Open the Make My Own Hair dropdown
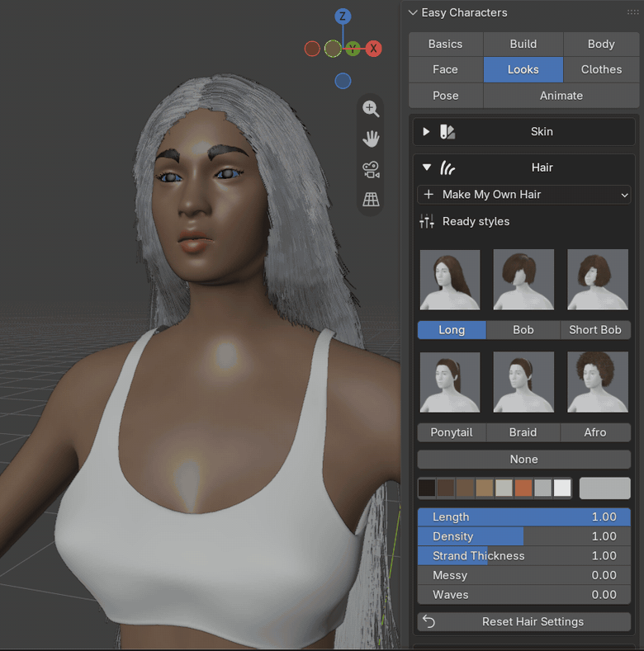This screenshot has height=651, width=644. [524, 194]
